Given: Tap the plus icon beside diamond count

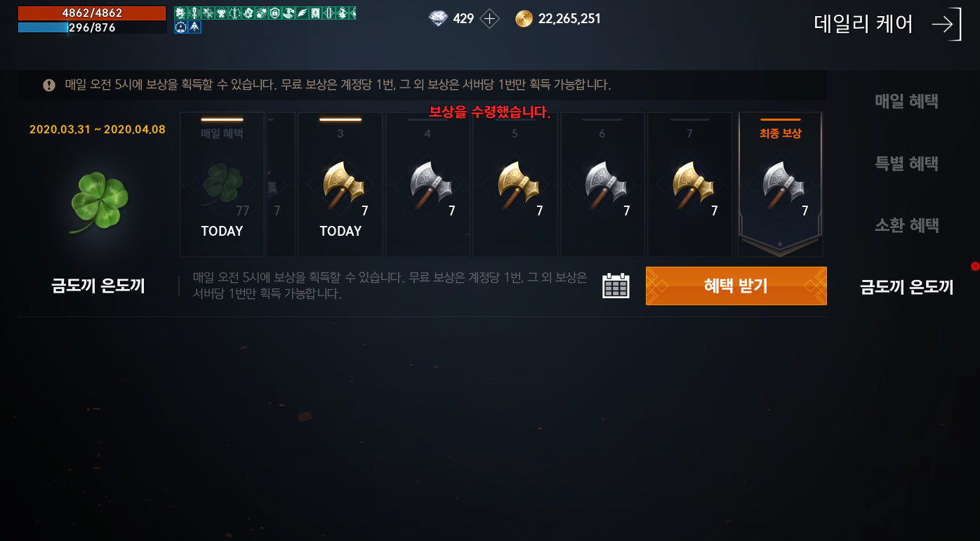Looking at the screenshot, I should [489, 19].
